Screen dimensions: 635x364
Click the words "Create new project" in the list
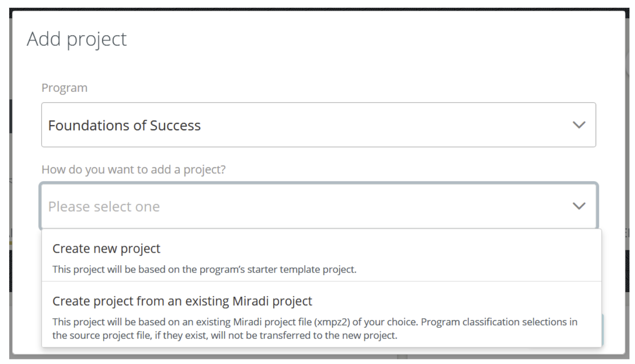tap(106, 249)
